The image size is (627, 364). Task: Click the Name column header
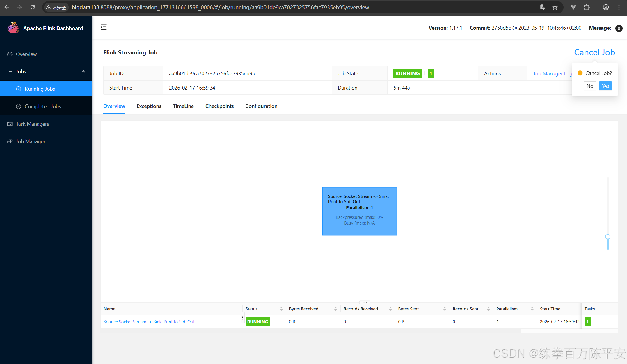(x=109, y=309)
